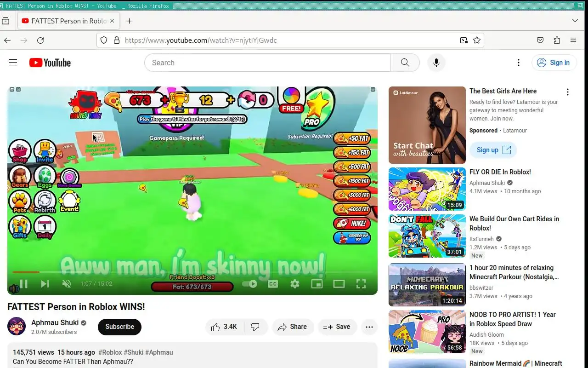Toggle closed captions
588x368 pixels.
273,284
